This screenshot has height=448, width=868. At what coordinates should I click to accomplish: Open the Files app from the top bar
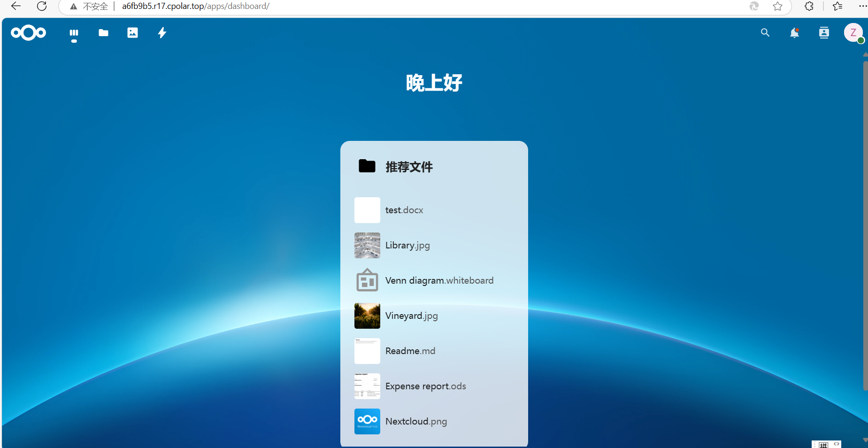tap(103, 33)
